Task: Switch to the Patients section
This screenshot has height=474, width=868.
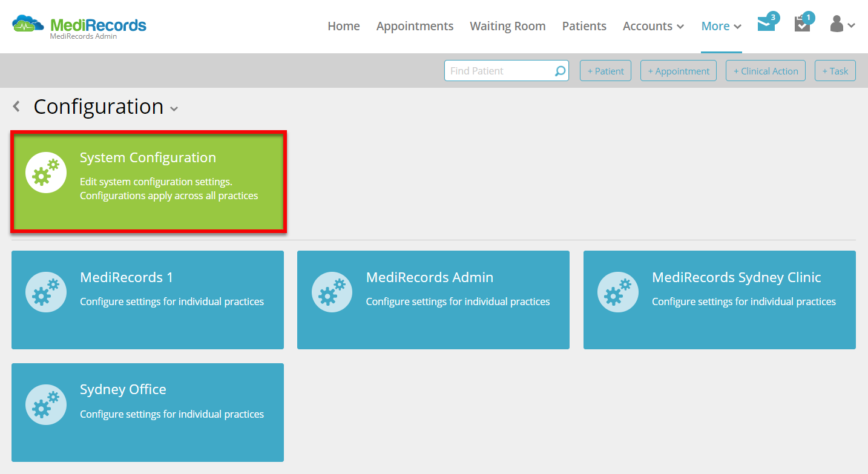Action: pos(584,26)
